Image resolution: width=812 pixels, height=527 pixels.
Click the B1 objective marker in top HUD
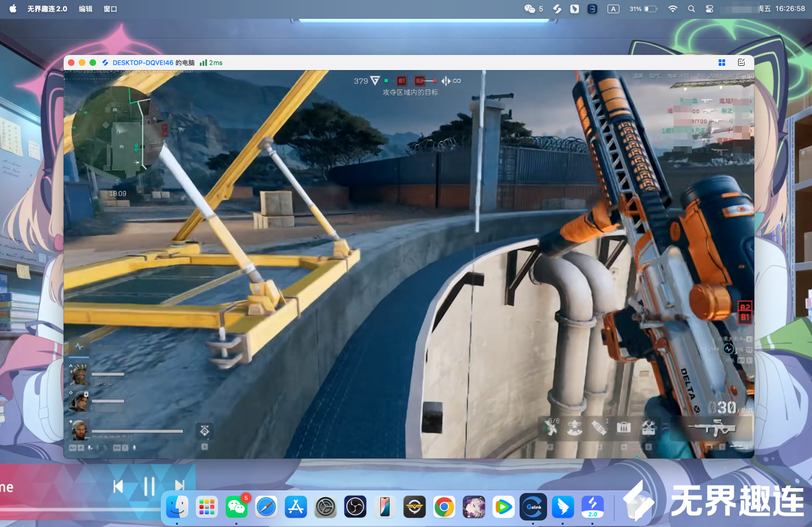tap(401, 81)
